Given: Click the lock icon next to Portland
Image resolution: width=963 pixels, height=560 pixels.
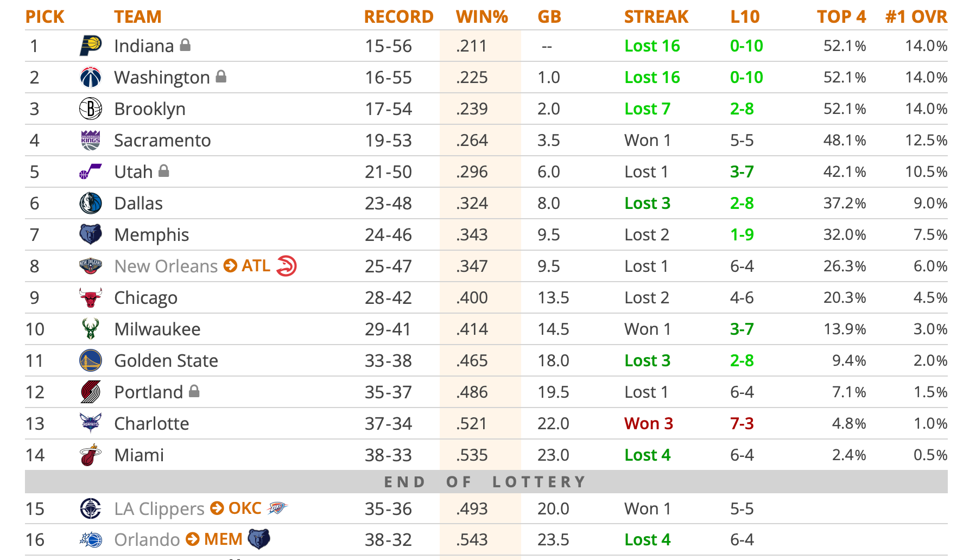Looking at the screenshot, I should (x=194, y=391).
